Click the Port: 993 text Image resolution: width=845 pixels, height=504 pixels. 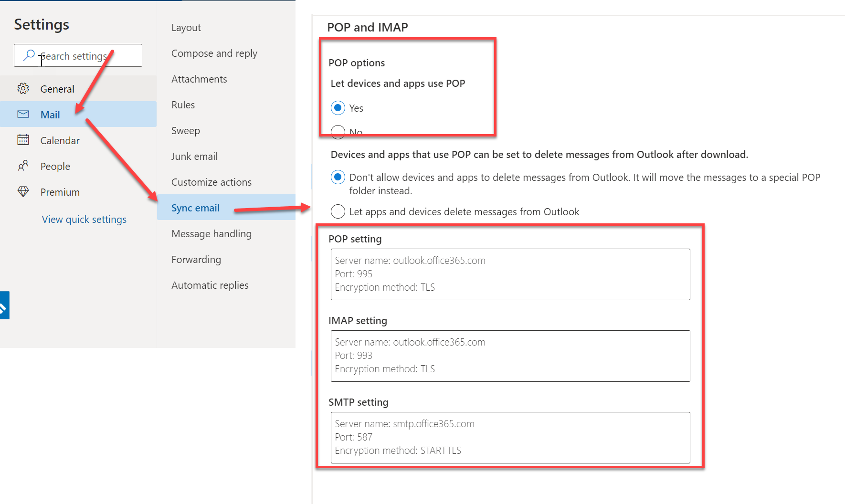(x=354, y=356)
